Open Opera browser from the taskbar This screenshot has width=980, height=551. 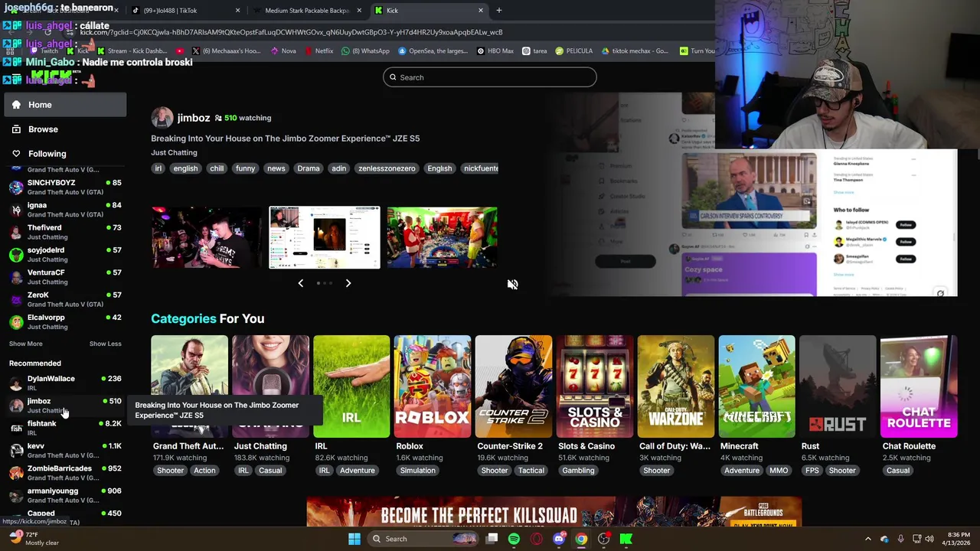click(536, 539)
